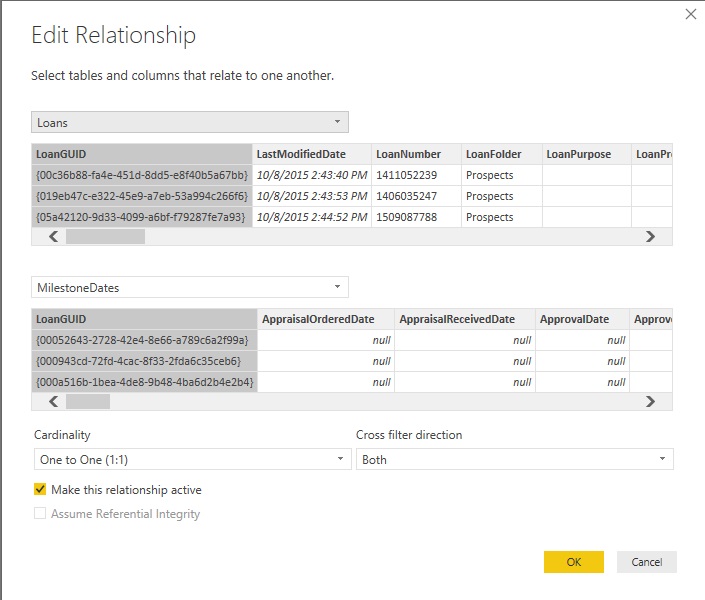Click GUID {05a42120-9d33-4099-a6bf-f79287fe7a93} cell
This screenshot has height=600, width=705.
[142, 217]
